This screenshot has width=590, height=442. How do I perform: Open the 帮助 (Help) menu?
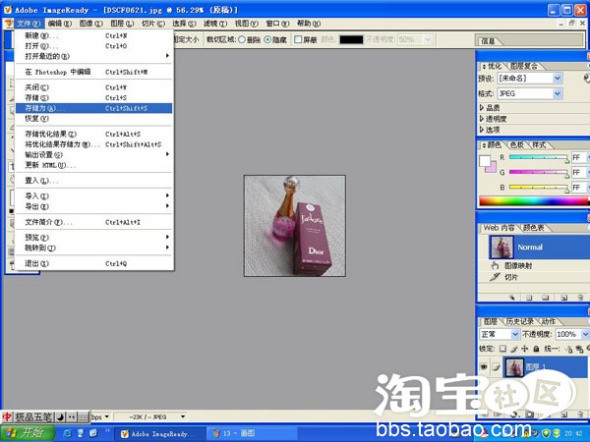(309, 23)
